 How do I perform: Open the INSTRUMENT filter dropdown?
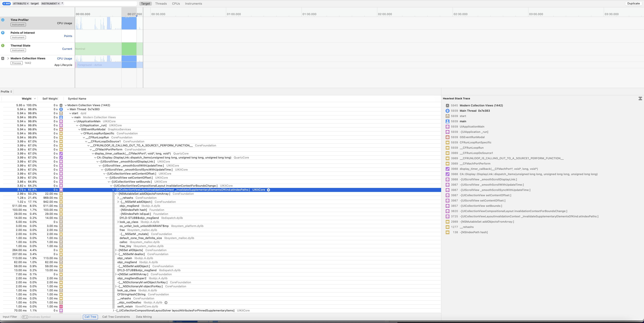(50, 4)
